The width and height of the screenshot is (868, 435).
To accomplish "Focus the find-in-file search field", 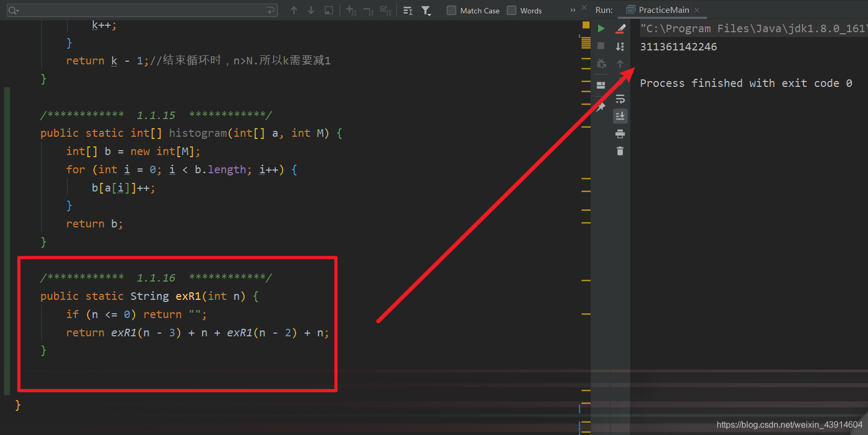I will coord(142,10).
